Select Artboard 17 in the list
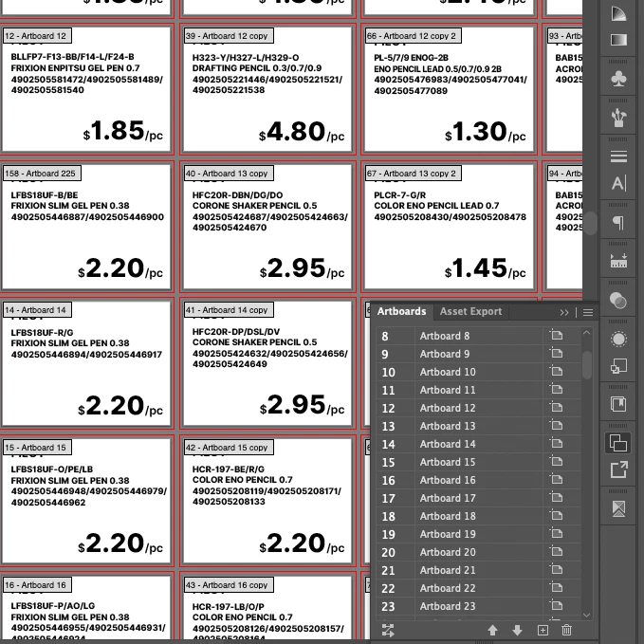The width and height of the screenshot is (644, 644). pyautogui.click(x=478, y=498)
